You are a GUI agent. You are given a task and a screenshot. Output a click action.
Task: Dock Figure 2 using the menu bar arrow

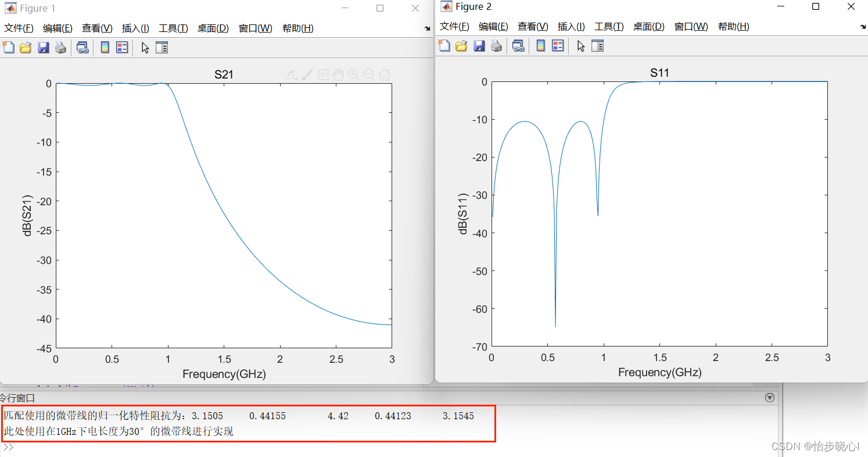point(863,27)
